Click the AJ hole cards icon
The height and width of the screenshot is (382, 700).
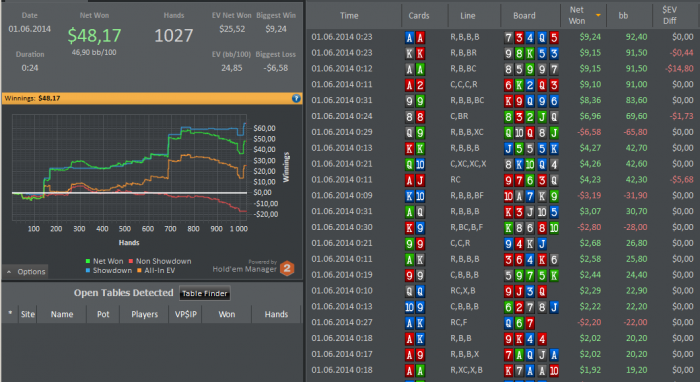(x=415, y=180)
